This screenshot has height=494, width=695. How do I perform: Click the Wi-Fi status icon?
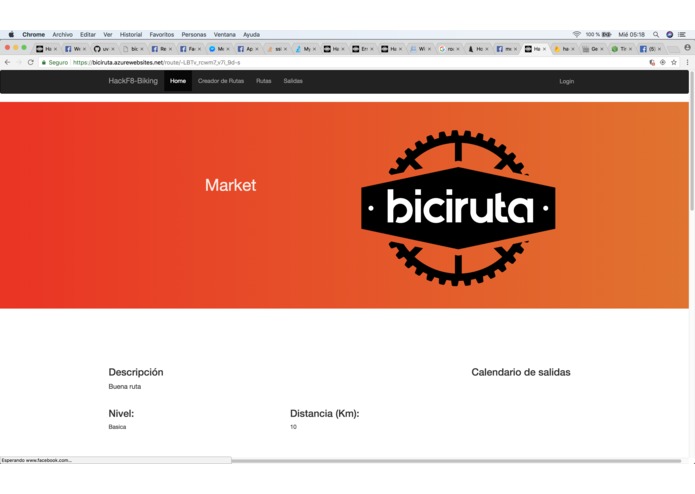(577, 34)
